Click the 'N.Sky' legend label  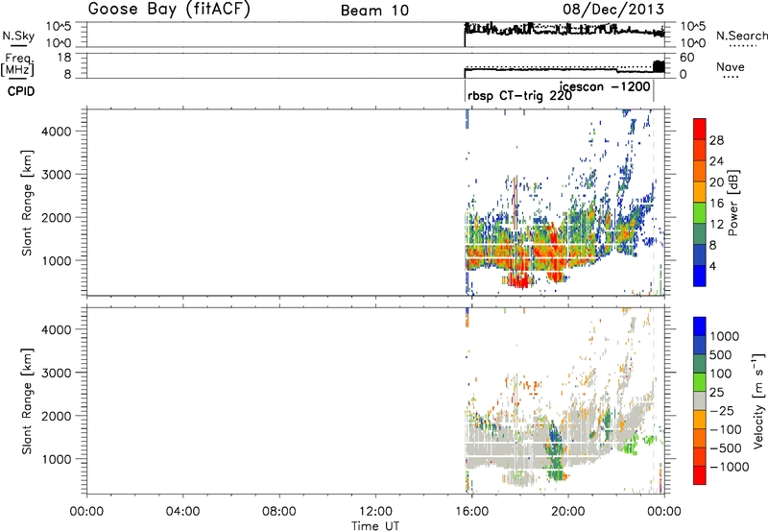18,36
